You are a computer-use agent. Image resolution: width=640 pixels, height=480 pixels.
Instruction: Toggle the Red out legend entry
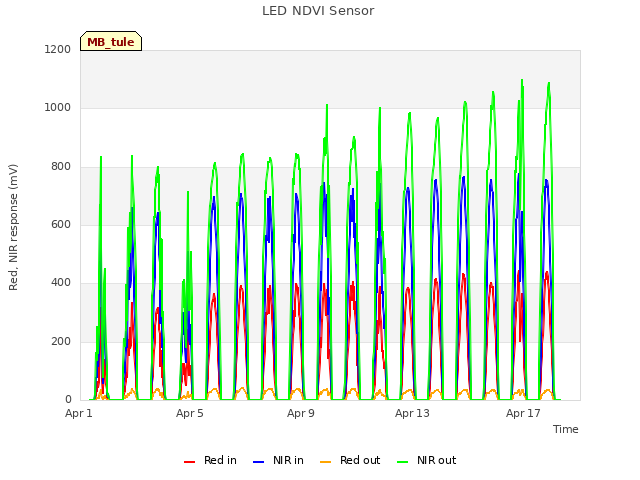point(350,460)
